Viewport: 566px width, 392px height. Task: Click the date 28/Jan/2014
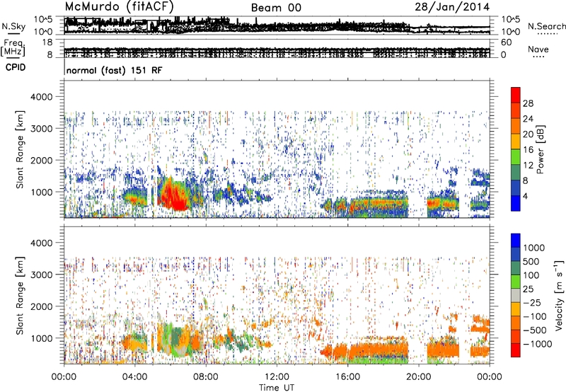click(x=452, y=7)
